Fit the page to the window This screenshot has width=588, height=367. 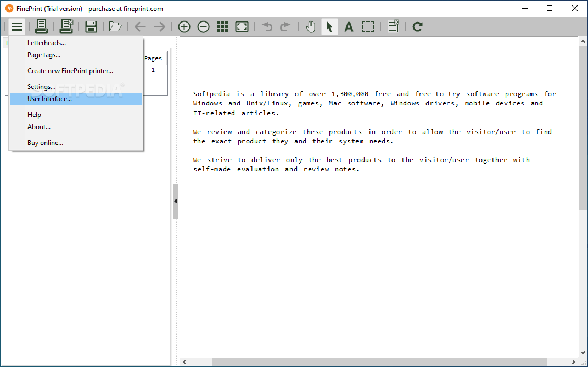coord(242,26)
